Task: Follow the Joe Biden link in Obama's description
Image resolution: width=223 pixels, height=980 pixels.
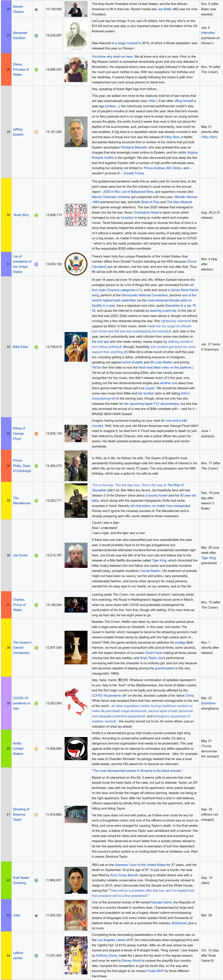Action: pyautogui.click(x=165, y=9)
